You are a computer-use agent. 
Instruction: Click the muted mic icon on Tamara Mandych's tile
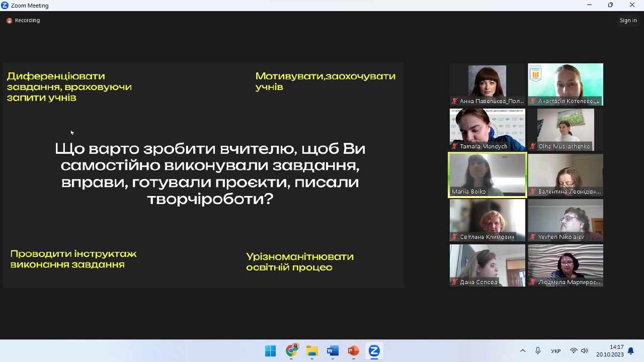(455, 146)
